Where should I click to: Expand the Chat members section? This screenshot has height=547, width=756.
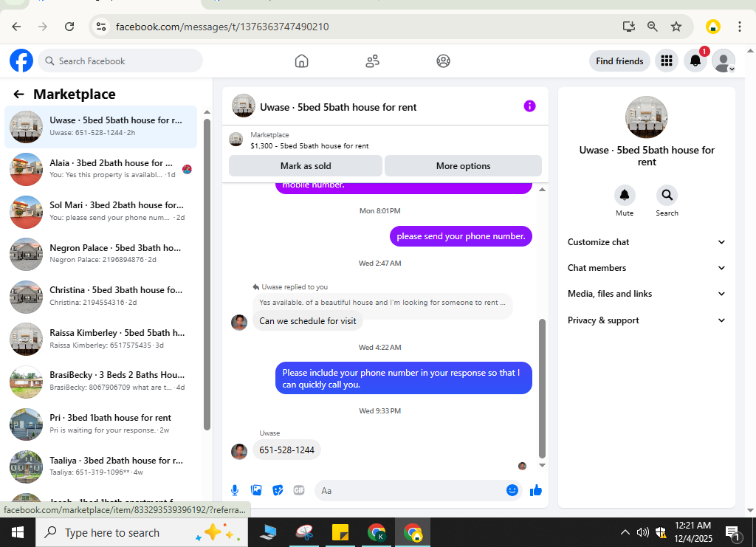pos(646,268)
